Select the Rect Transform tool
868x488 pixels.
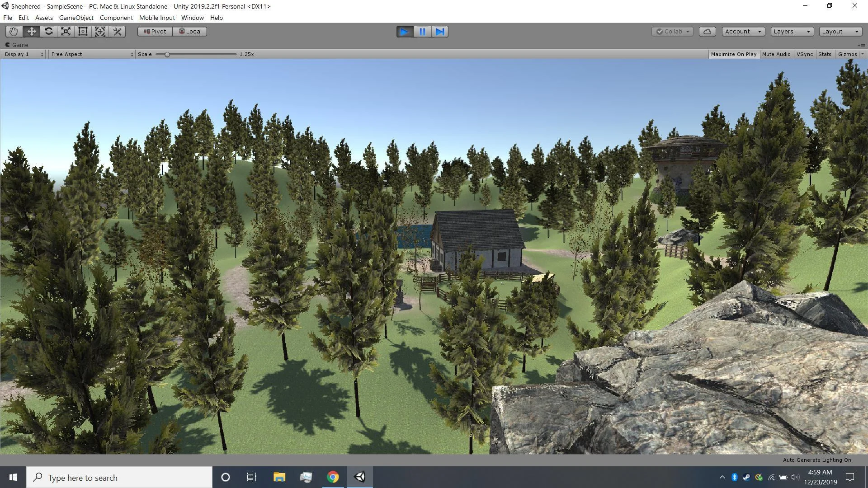(x=83, y=31)
